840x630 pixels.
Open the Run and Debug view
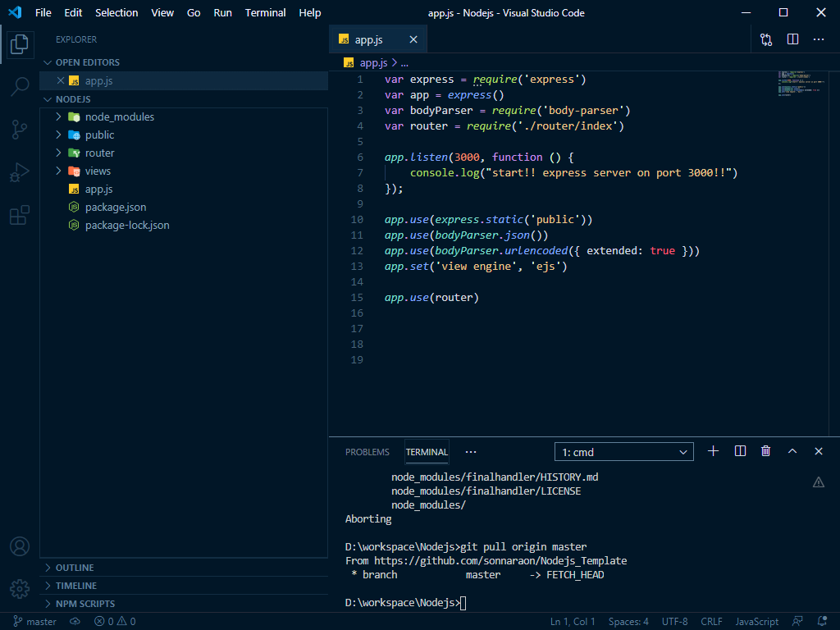click(x=20, y=172)
